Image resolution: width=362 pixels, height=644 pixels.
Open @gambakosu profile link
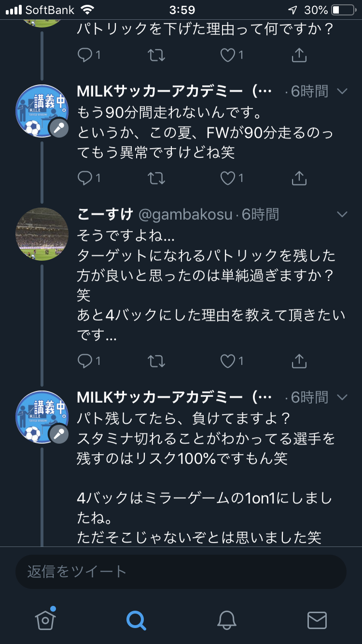click(x=185, y=214)
